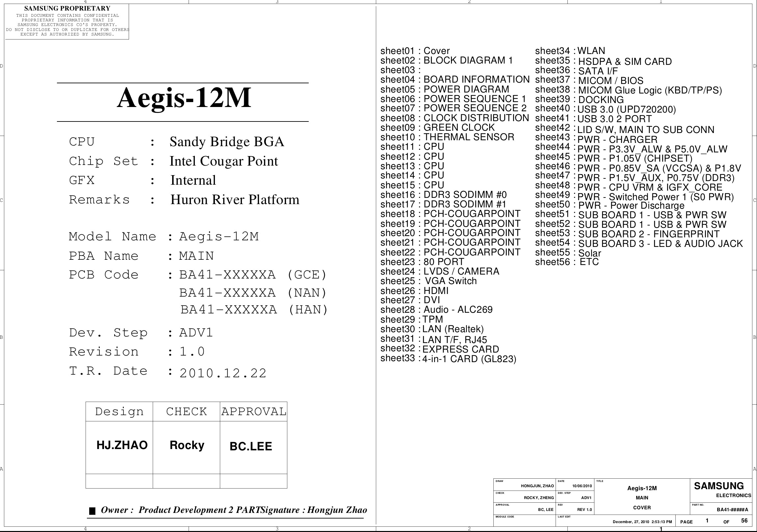Viewport: 757px width, 532px height.
Task: Click the SAMSUNG PROPRIETARY notice box
Action: tap(67, 21)
